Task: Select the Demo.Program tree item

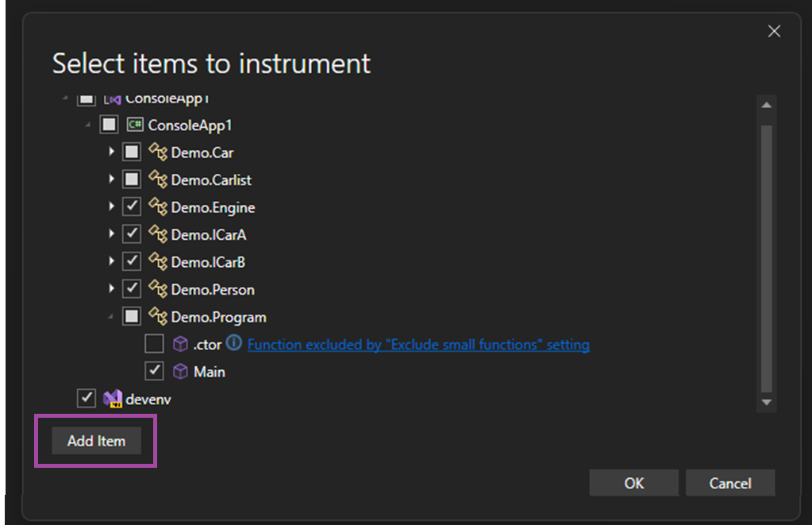Action: tap(218, 317)
